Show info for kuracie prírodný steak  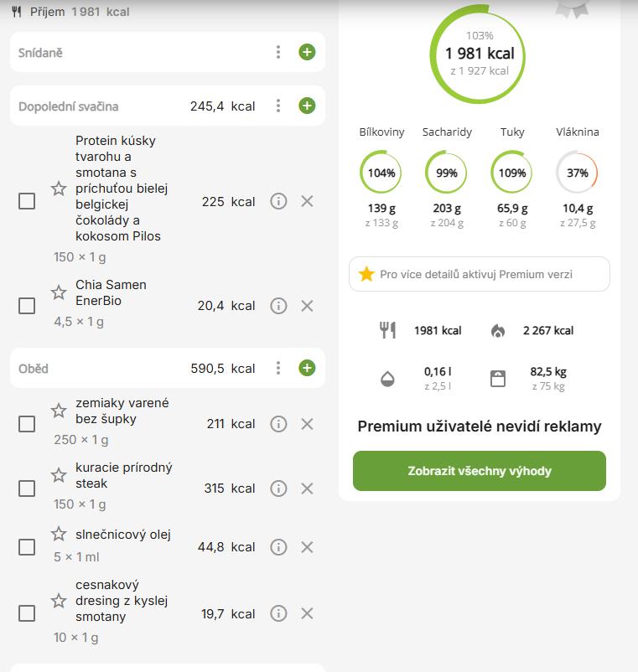tap(278, 488)
